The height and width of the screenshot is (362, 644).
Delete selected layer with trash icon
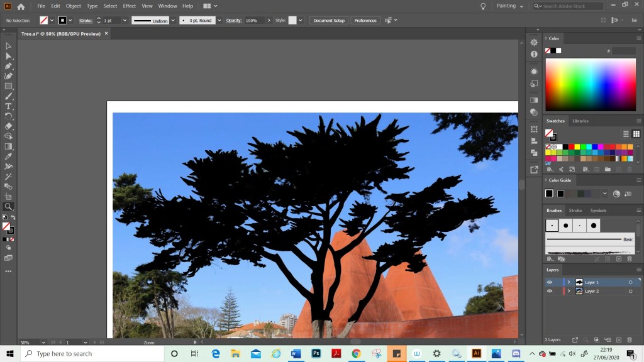(x=629, y=340)
